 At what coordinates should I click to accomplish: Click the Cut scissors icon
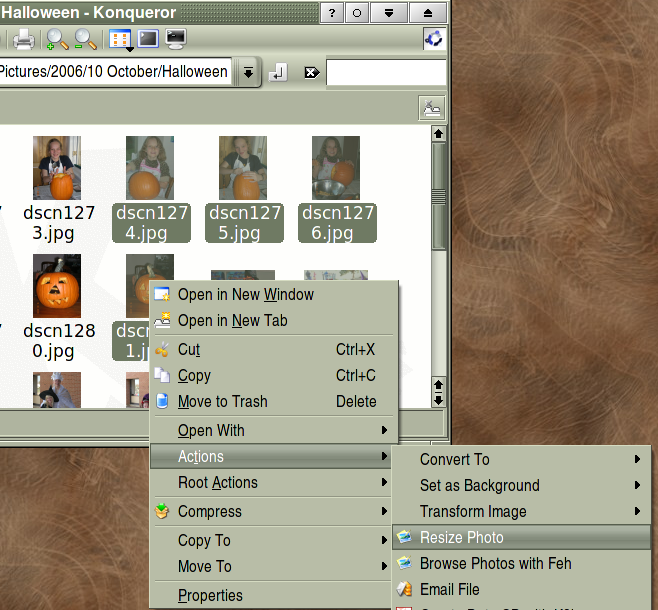point(162,349)
